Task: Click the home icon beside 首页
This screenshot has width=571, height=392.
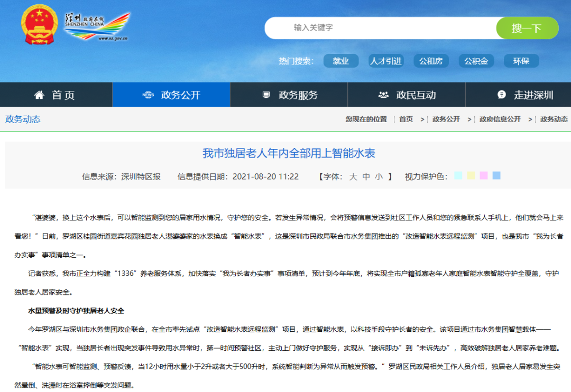Action: click(39, 95)
